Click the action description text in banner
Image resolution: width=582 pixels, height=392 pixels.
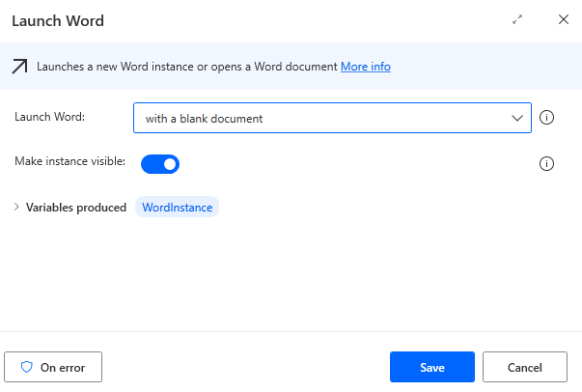click(x=187, y=67)
